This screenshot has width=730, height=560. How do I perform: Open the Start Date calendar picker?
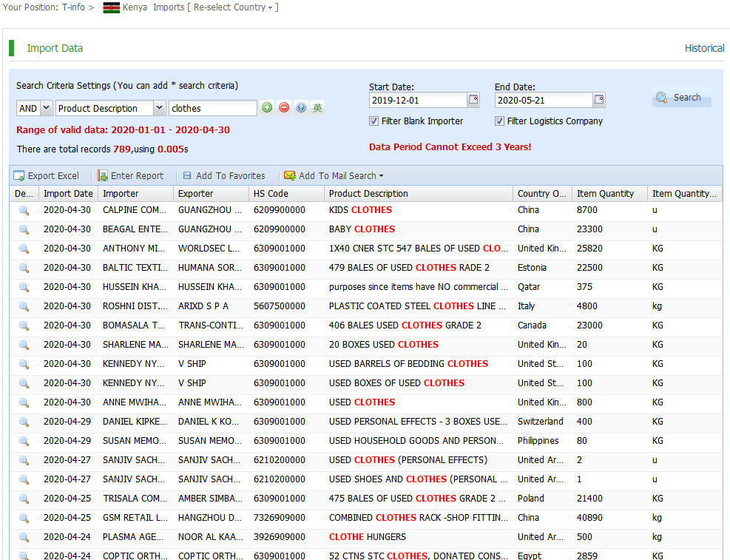[473, 100]
